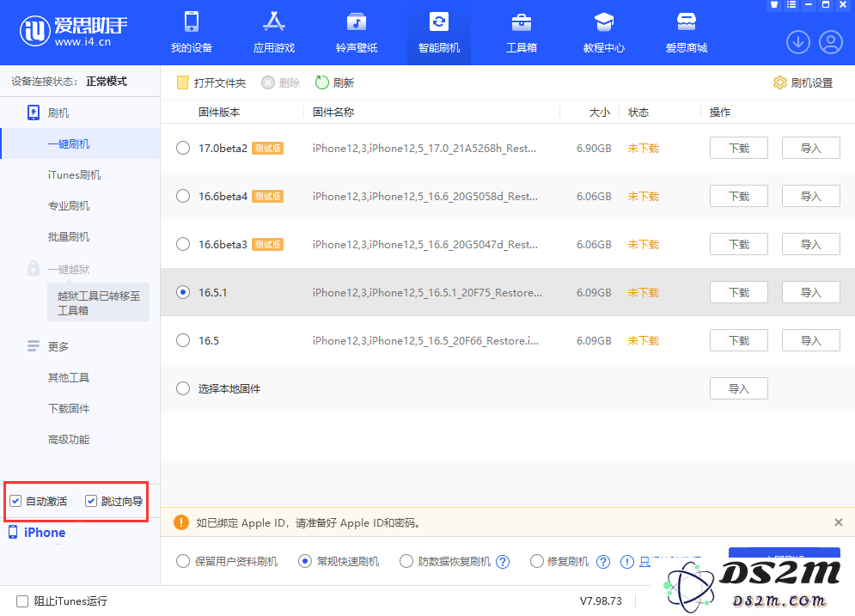The image size is (855, 616).
Task: Close the Apple ID notice banner
Action: pos(839,522)
